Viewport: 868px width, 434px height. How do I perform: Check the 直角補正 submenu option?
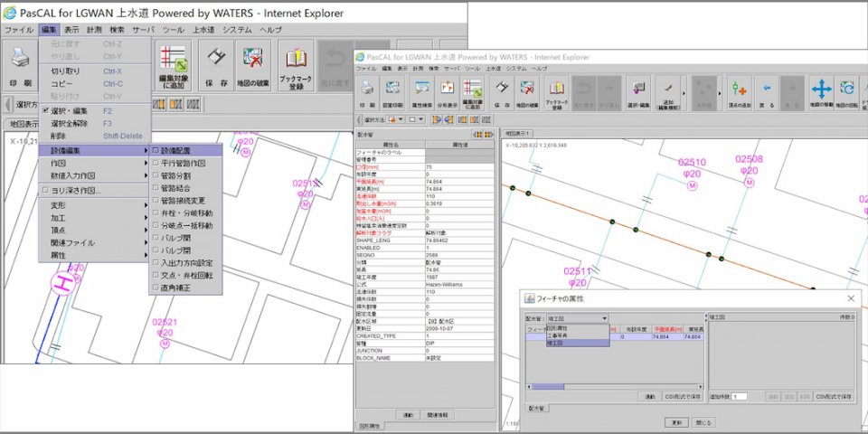(x=186, y=288)
